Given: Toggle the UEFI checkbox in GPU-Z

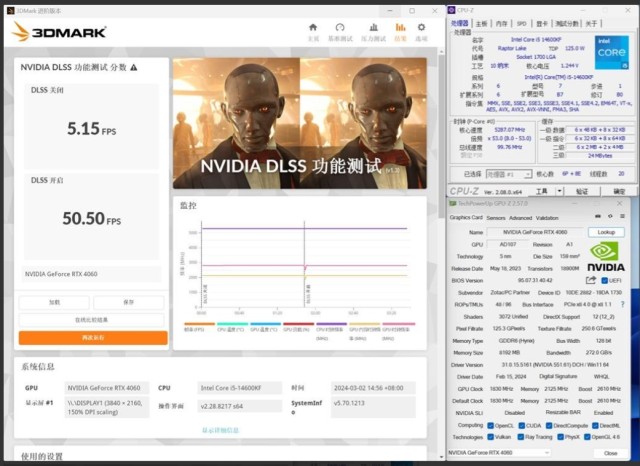Looking at the screenshot, I should pyautogui.click(x=605, y=280).
